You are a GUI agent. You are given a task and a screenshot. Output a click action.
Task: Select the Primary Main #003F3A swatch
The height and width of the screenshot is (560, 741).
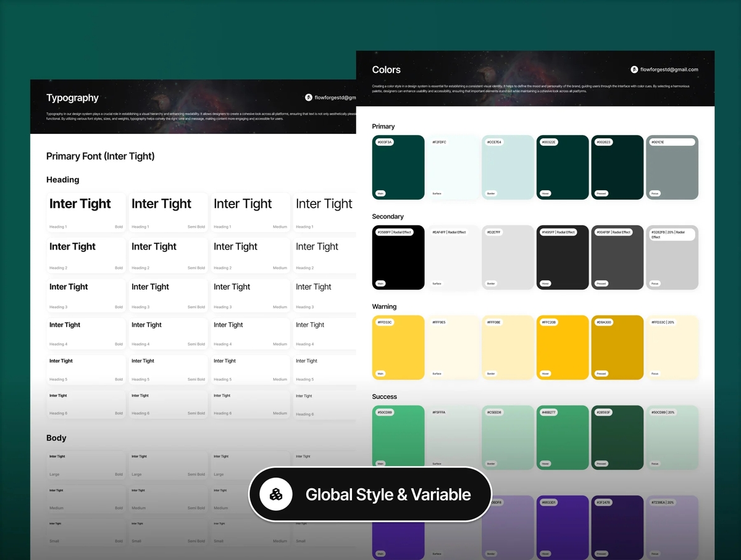(398, 167)
